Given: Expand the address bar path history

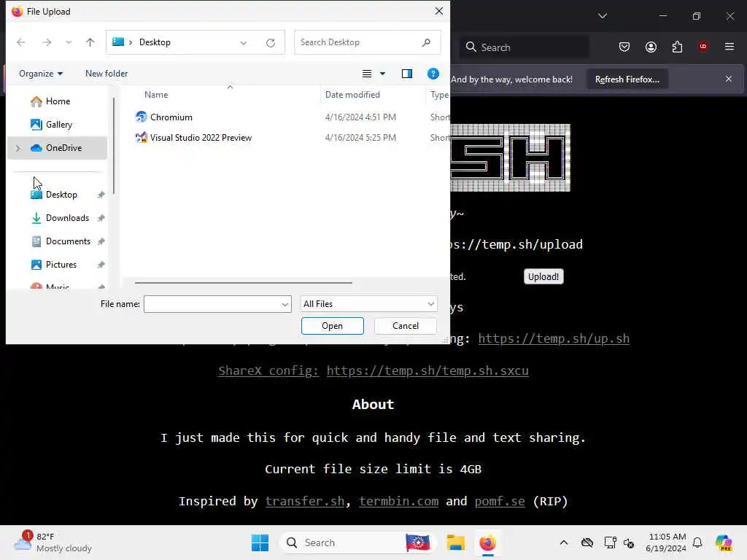Looking at the screenshot, I should coord(244,43).
